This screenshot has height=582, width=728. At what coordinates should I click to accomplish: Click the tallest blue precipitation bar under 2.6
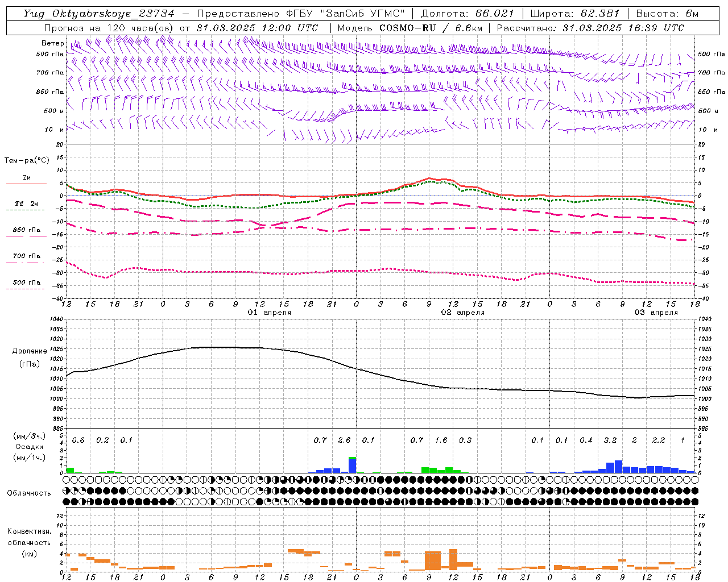tap(353, 465)
